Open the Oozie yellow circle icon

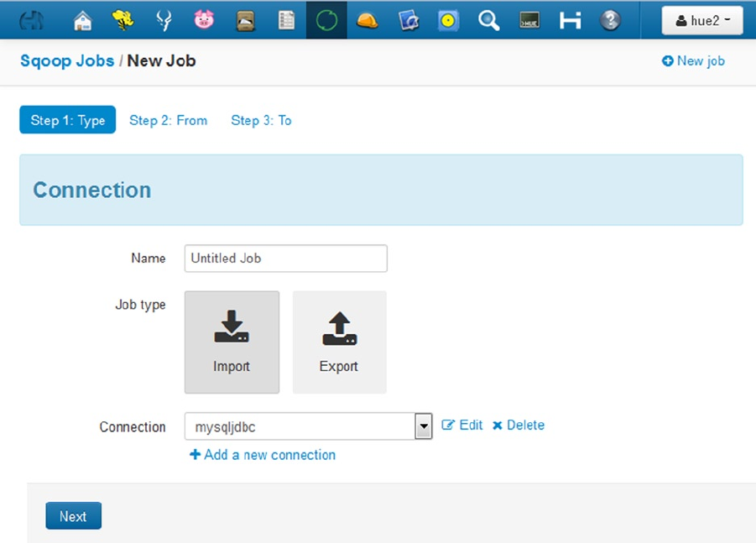coord(448,20)
